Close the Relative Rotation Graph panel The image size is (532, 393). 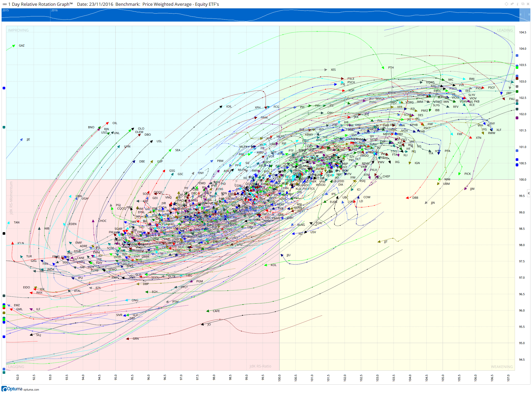(528, 4)
